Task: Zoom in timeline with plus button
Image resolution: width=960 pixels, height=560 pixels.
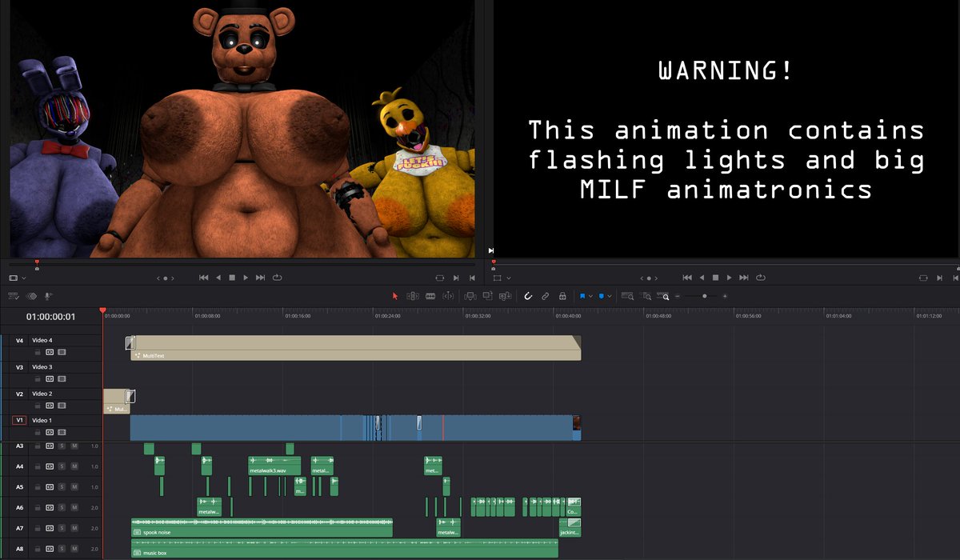Action: [x=725, y=296]
